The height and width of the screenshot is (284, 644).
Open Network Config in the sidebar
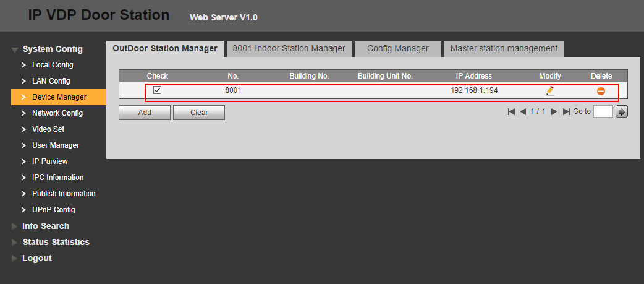tap(57, 113)
